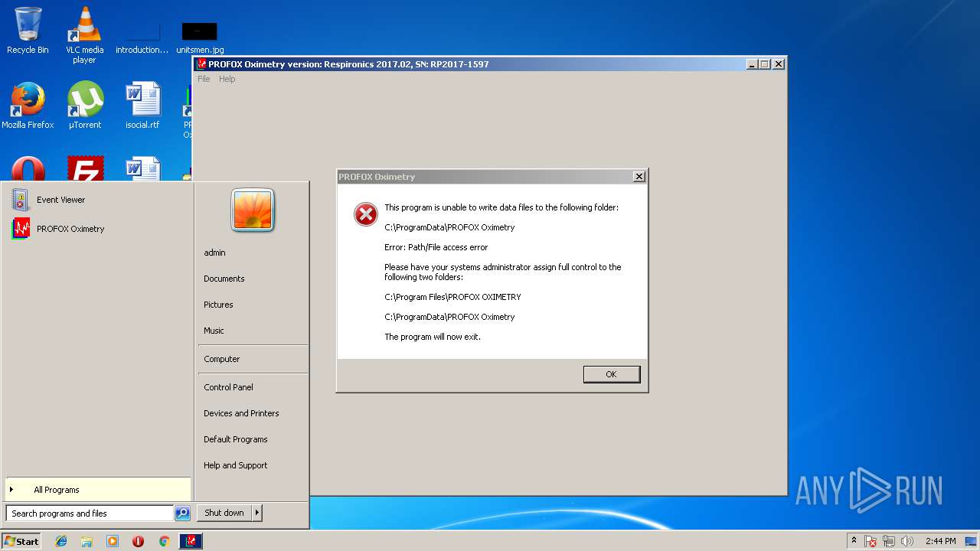Close the PROFOX Oximetry error dialog
This screenshot has width=980, height=551.
[x=639, y=177]
